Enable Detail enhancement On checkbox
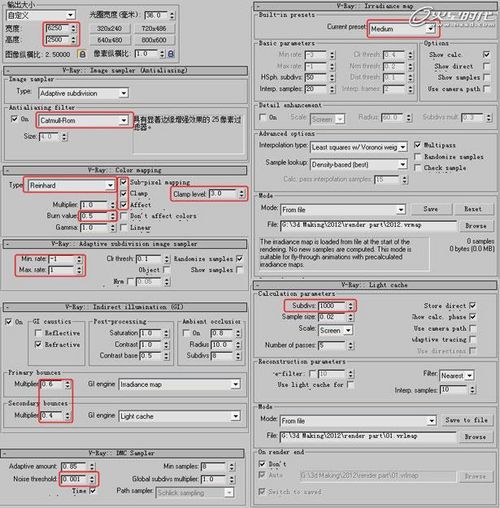 click(263, 117)
